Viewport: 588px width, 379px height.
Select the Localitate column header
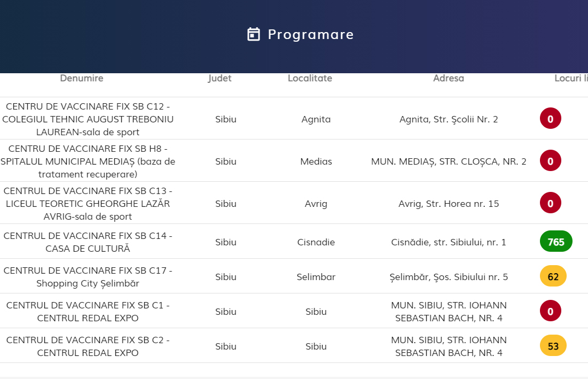point(310,78)
